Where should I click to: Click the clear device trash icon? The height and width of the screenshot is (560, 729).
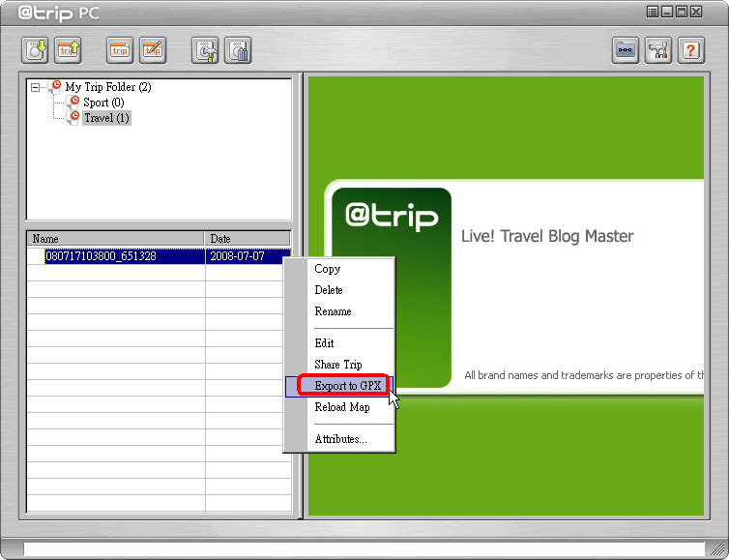pyautogui.click(x=238, y=50)
